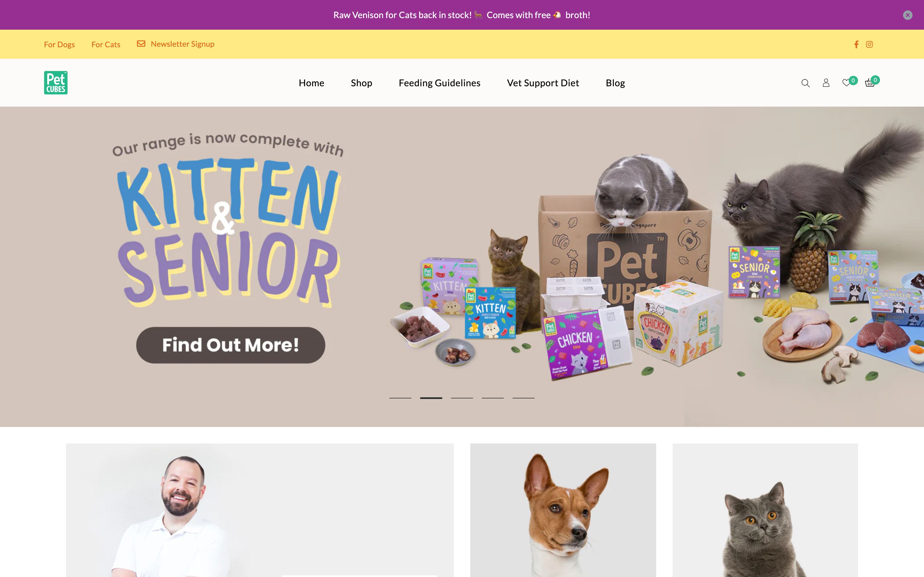The width and height of the screenshot is (924, 577).
Task: Navigate to Vet Support Diet
Action: click(543, 83)
